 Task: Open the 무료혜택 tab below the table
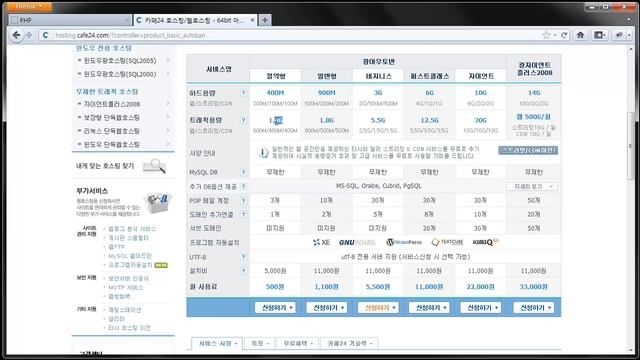point(298,344)
